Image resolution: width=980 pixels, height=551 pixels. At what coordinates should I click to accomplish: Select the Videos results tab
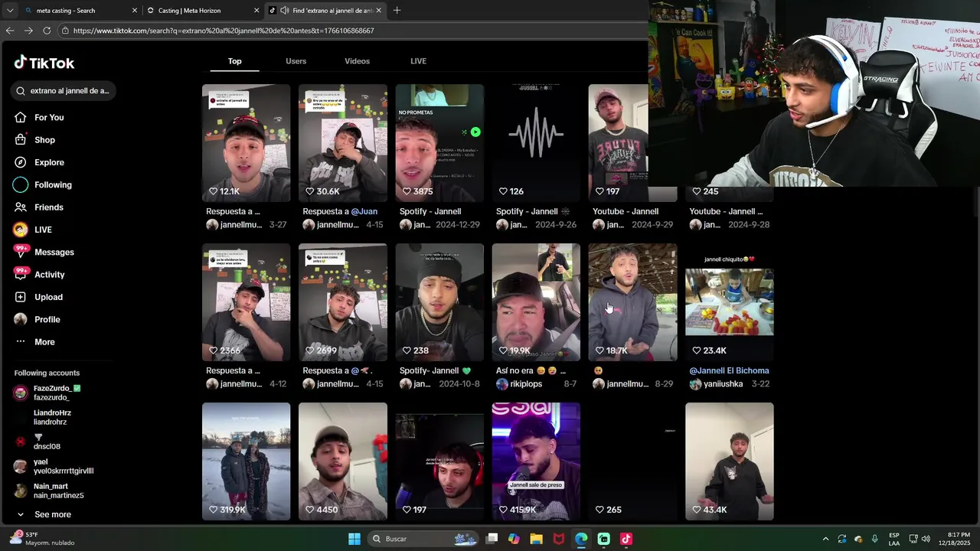tap(357, 61)
